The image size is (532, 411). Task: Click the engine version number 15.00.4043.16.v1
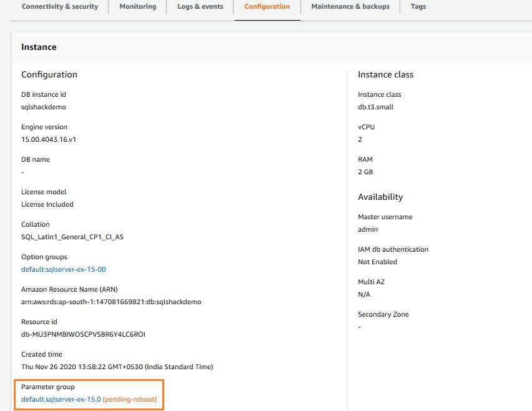coord(49,139)
